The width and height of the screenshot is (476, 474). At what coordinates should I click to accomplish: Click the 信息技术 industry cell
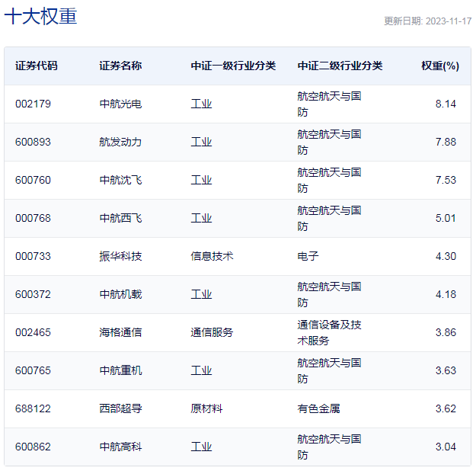click(212, 256)
